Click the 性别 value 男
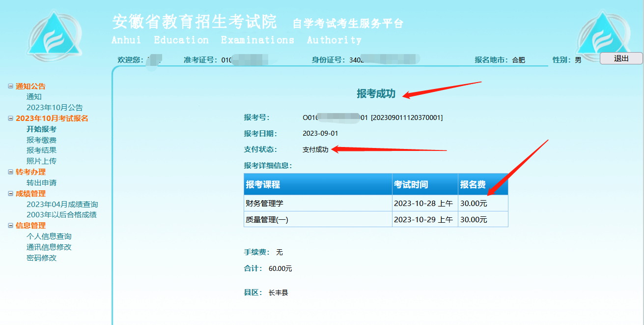This screenshot has width=644, height=325. coord(578,60)
